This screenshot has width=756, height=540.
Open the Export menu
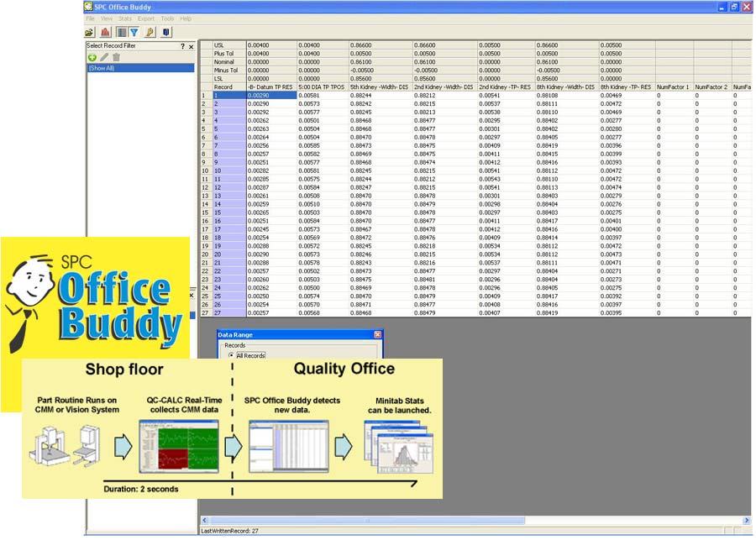(x=146, y=18)
